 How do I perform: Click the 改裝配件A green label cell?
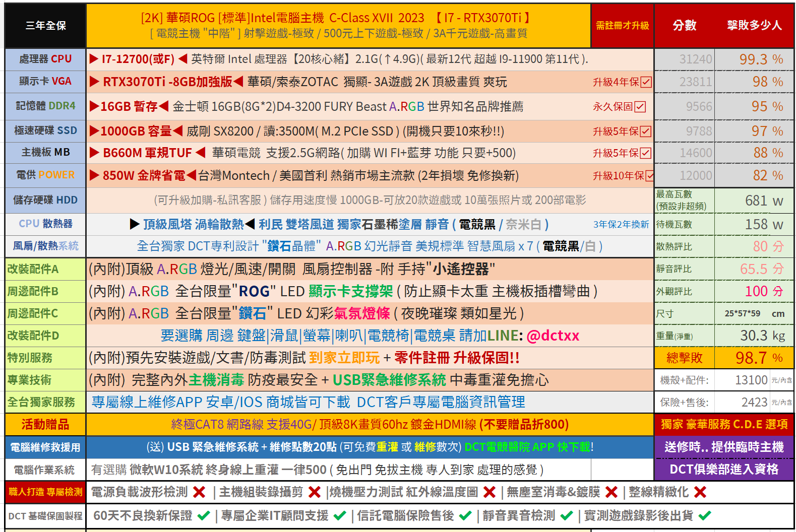click(45, 269)
